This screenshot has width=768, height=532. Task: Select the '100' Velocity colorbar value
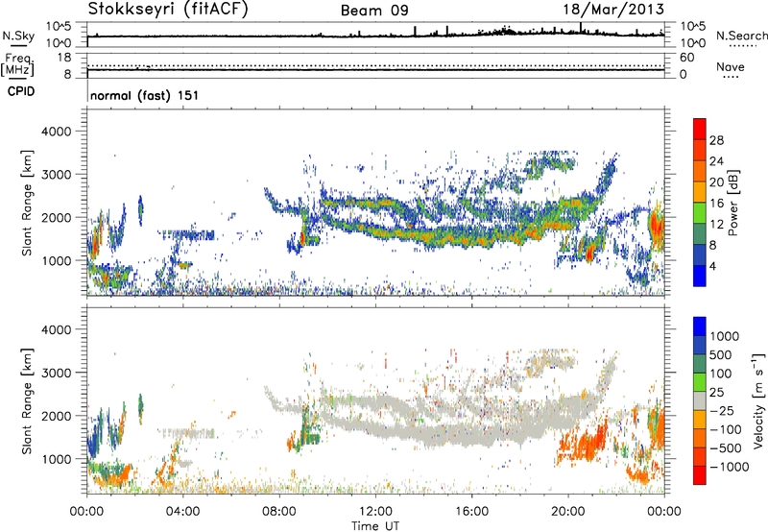[721, 374]
